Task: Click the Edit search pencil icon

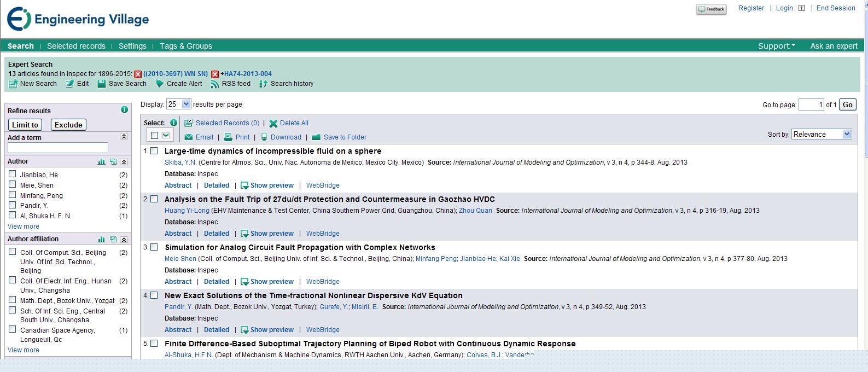Action: point(69,84)
